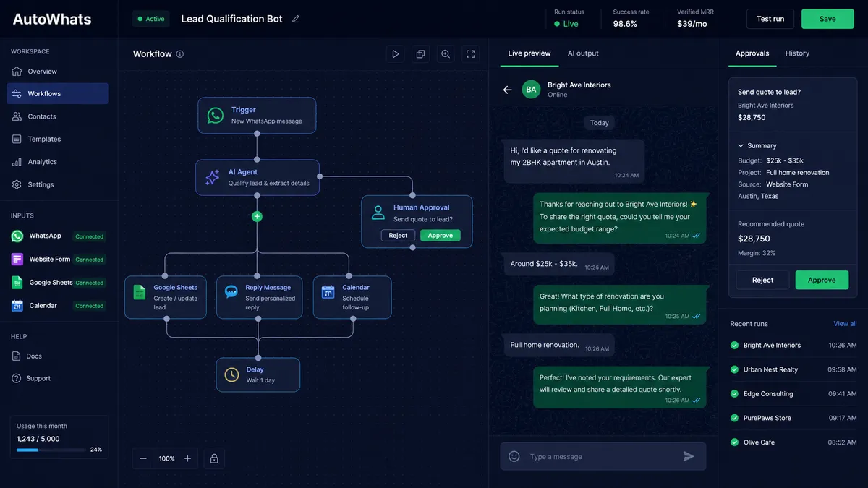868x488 pixels.
Task: Click the Website Form input icon
Action: point(17,259)
